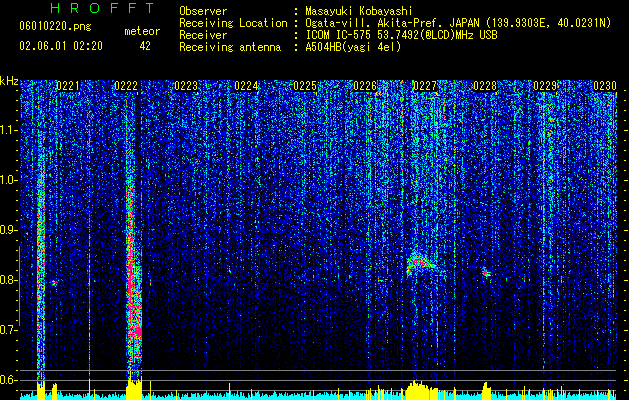Viewport: 629px width, 400px height.
Task: Click the 0221 time marker
Action: click(x=68, y=86)
